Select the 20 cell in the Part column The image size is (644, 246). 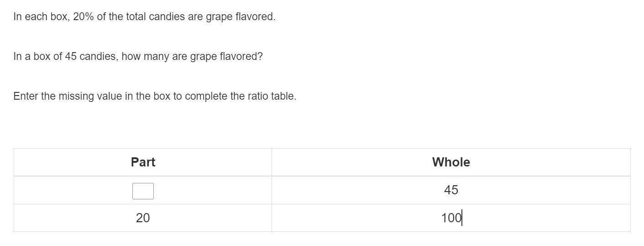[143, 218]
